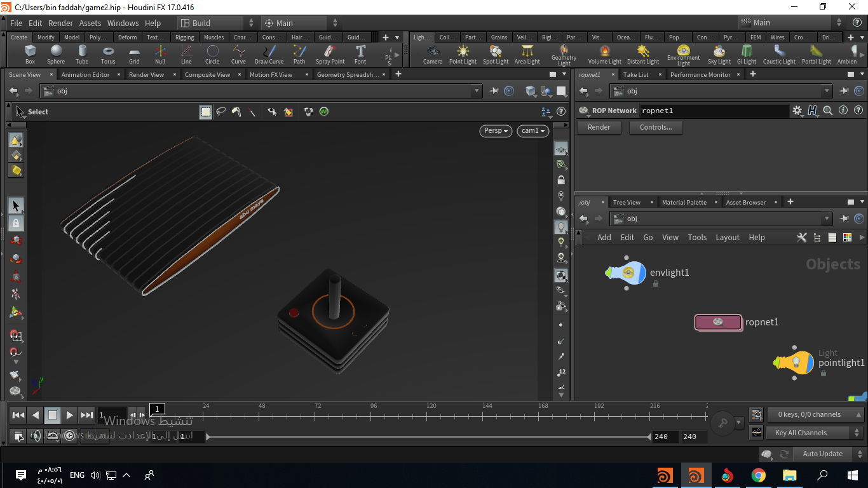Select the Font shelf tool
The width and height of the screenshot is (868, 488).
click(x=360, y=55)
